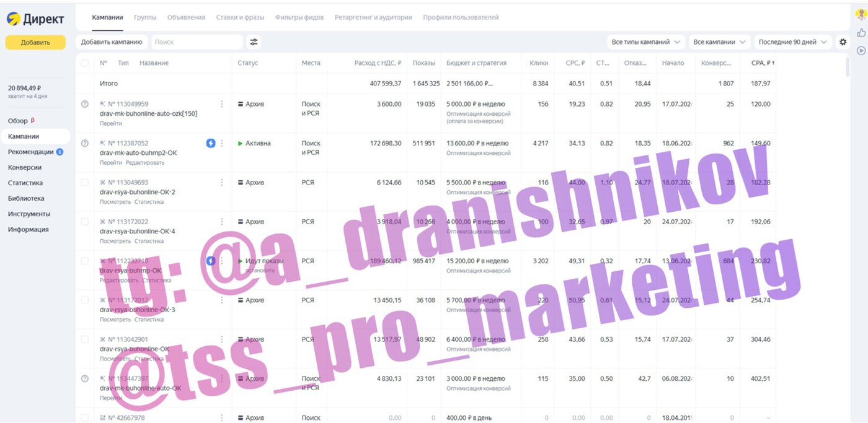Open Инструменты in the sidebar
The image size is (868, 423).
click(x=29, y=214)
